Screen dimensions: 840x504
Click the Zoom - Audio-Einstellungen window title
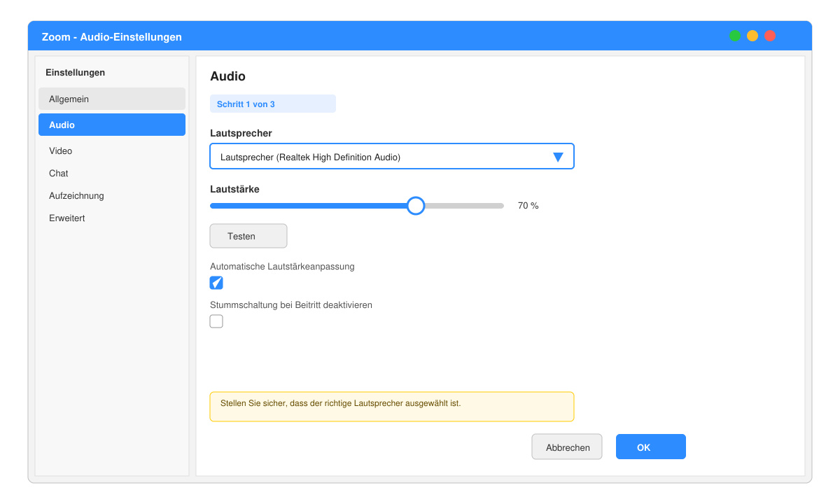pyautogui.click(x=112, y=37)
